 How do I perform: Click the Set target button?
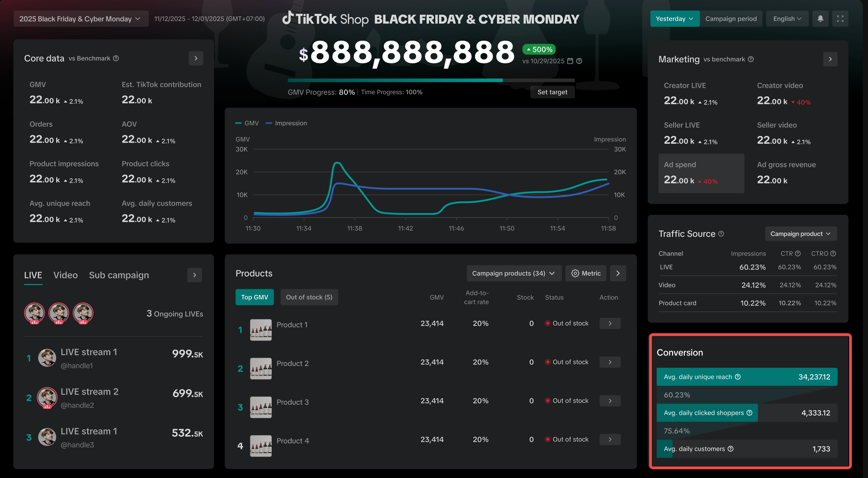[552, 92]
